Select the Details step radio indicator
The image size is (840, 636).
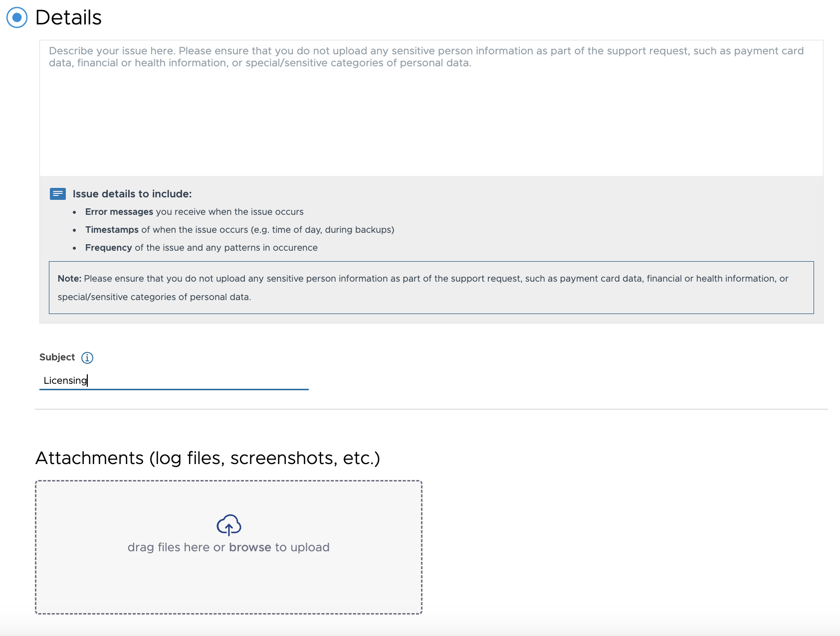[17, 17]
